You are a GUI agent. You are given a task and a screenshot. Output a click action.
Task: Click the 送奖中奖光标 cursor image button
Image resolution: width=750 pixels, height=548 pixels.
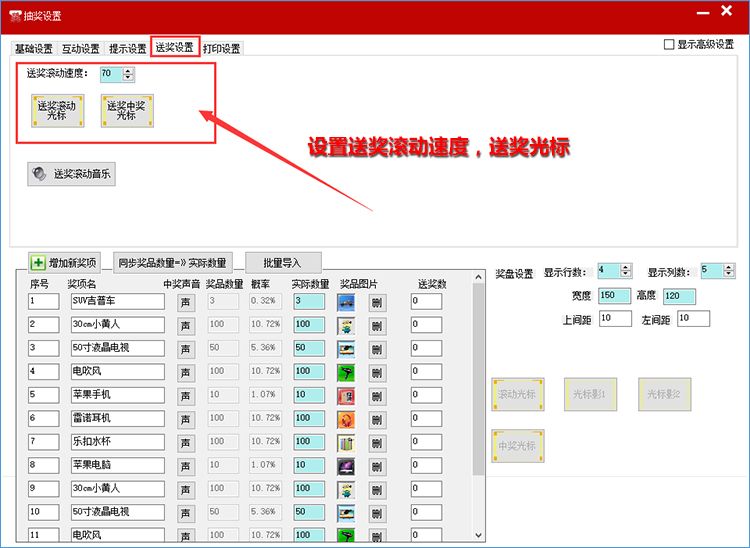coord(127,110)
